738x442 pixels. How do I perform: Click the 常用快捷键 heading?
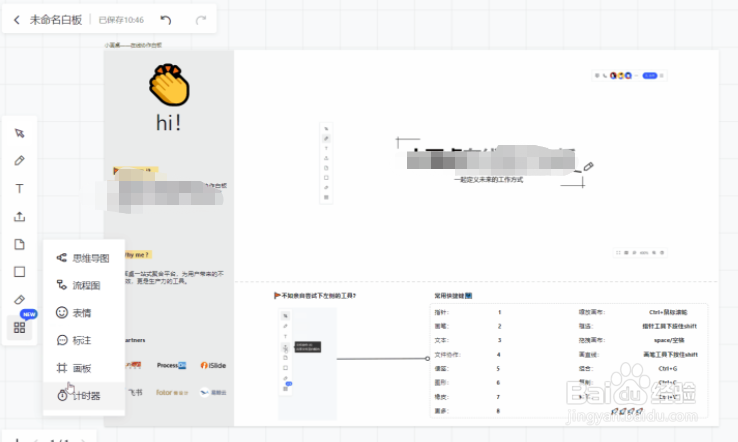[453, 296]
